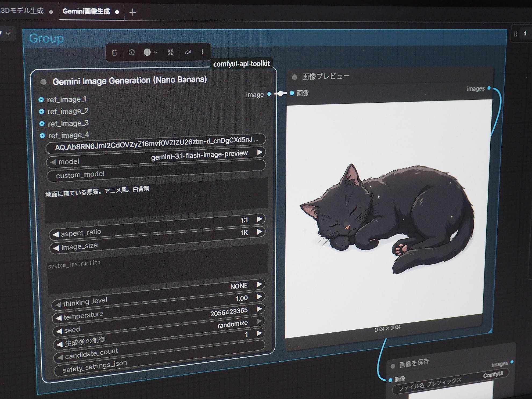Click the ref_image_3 input socket

42,124
